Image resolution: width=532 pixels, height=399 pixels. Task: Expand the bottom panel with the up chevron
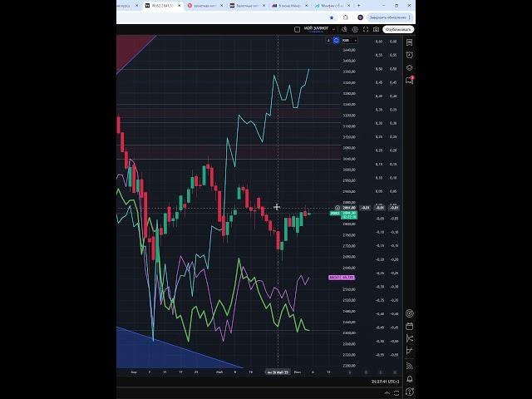(x=387, y=393)
